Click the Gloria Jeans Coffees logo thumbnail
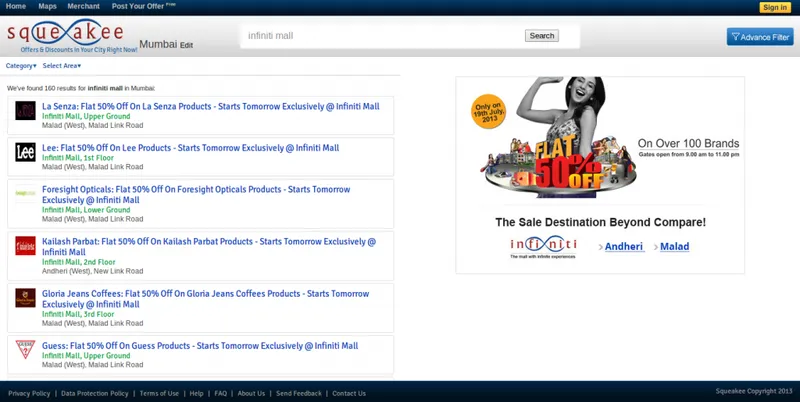This screenshot has height=402, width=800. [25, 298]
